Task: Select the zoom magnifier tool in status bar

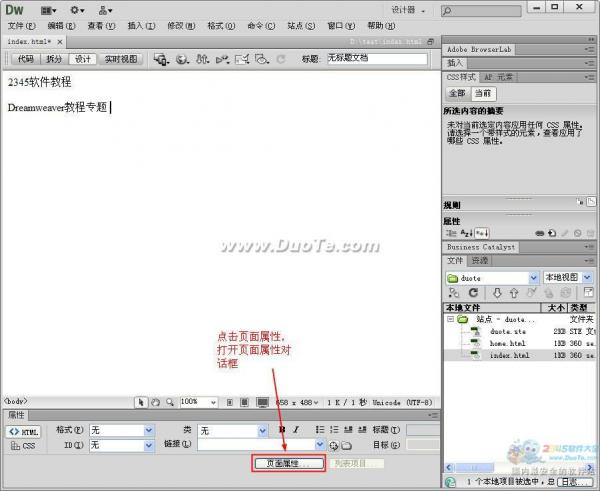Action: (x=170, y=402)
